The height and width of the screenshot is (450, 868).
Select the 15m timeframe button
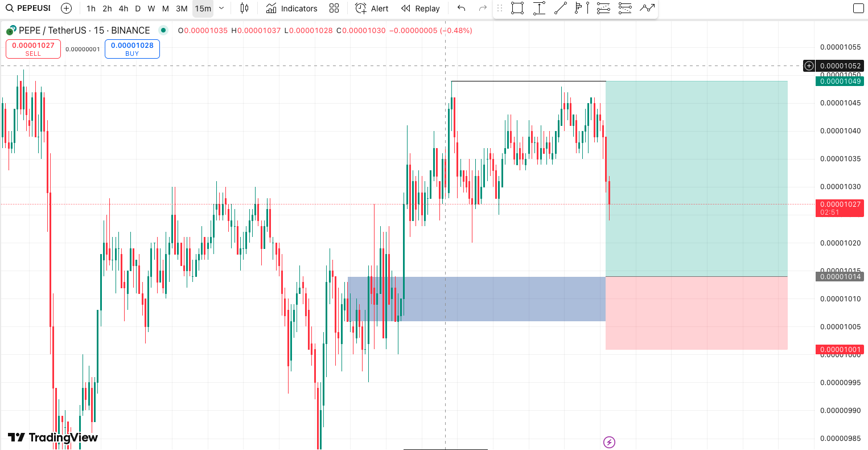(203, 9)
